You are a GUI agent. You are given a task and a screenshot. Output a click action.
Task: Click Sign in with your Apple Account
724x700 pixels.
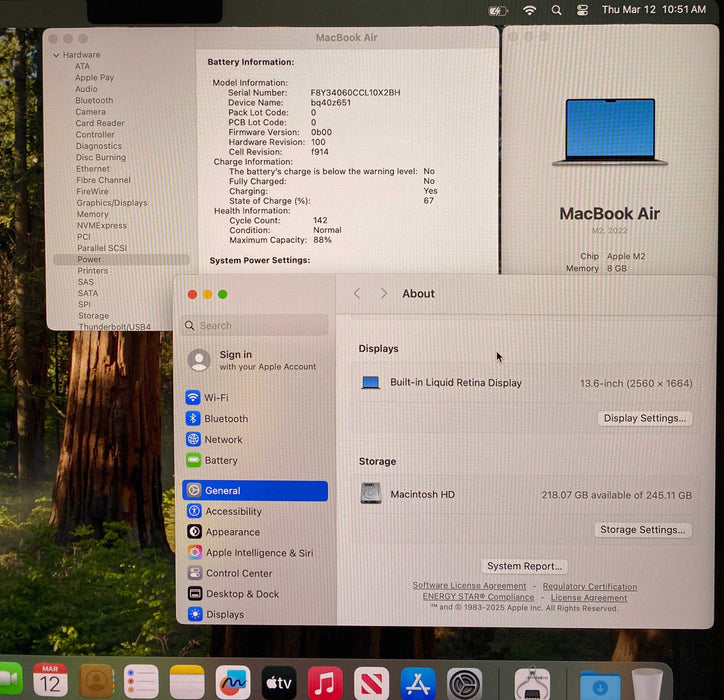(x=254, y=360)
